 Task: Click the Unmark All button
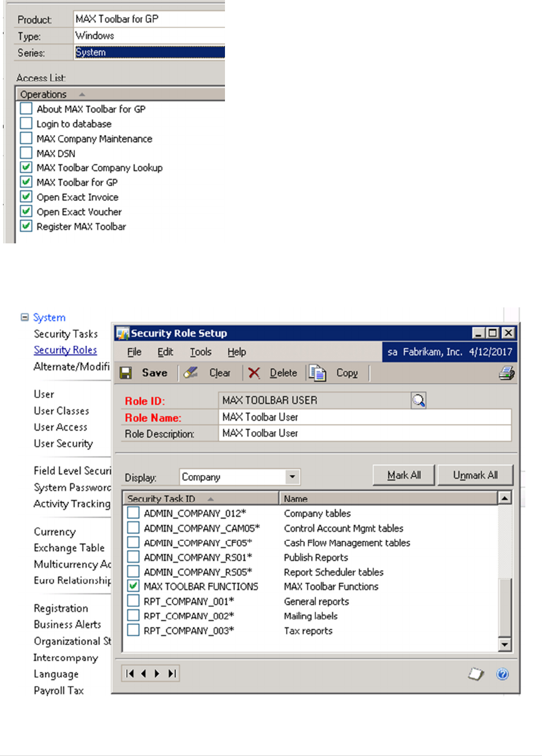pyautogui.click(x=475, y=475)
